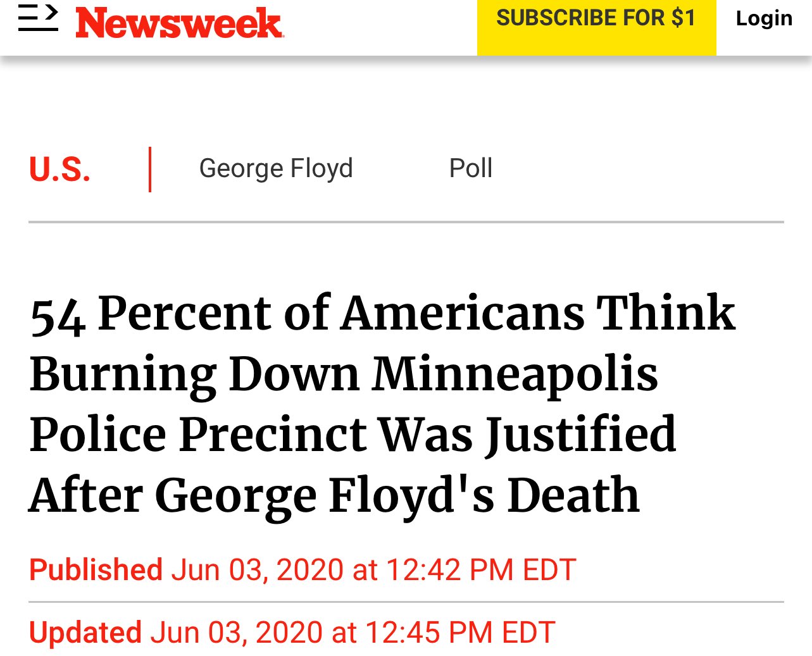Click the red divider beside U.S.
The width and height of the screenshot is (812, 656).
pyautogui.click(x=150, y=169)
